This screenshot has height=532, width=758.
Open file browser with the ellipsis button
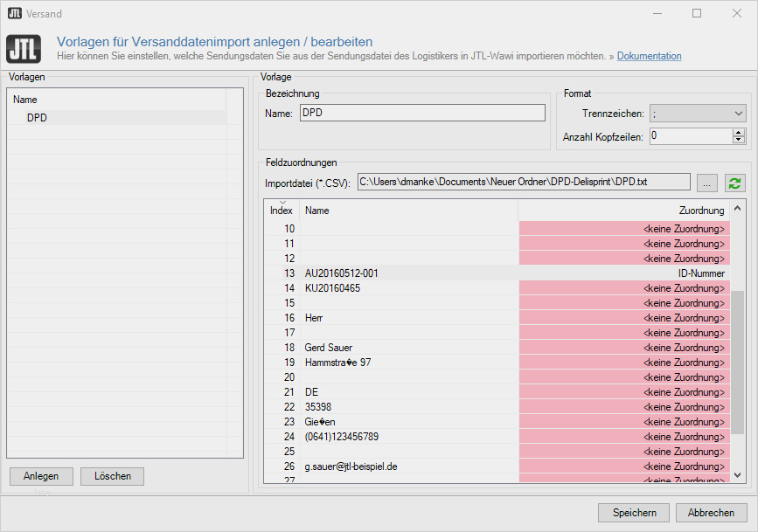[707, 183]
